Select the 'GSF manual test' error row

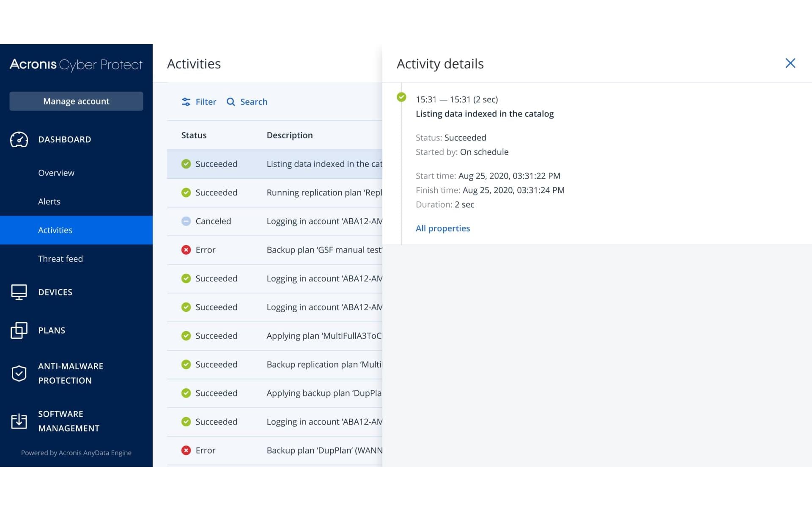pos(275,250)
